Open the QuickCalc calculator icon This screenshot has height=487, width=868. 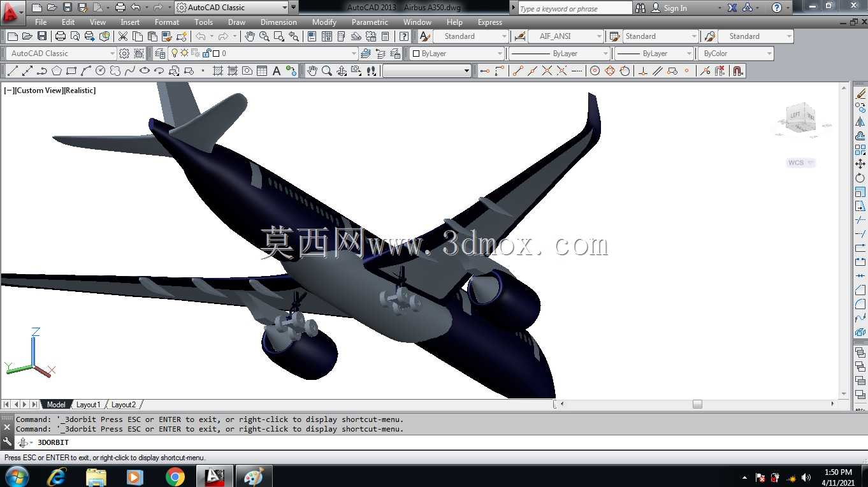click(386, 36)
